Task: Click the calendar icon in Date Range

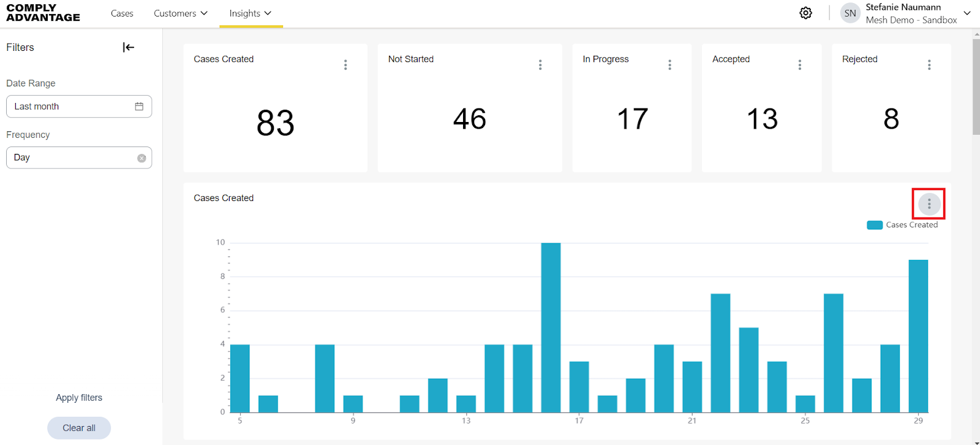Action: 139,107
